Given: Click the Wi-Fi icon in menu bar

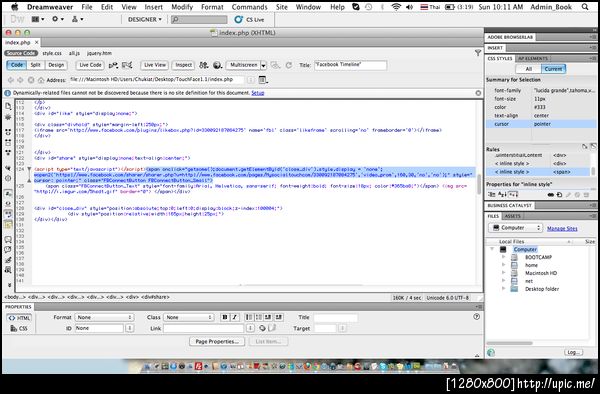Looking at the screenshot, I should click(x=396, y=7).
